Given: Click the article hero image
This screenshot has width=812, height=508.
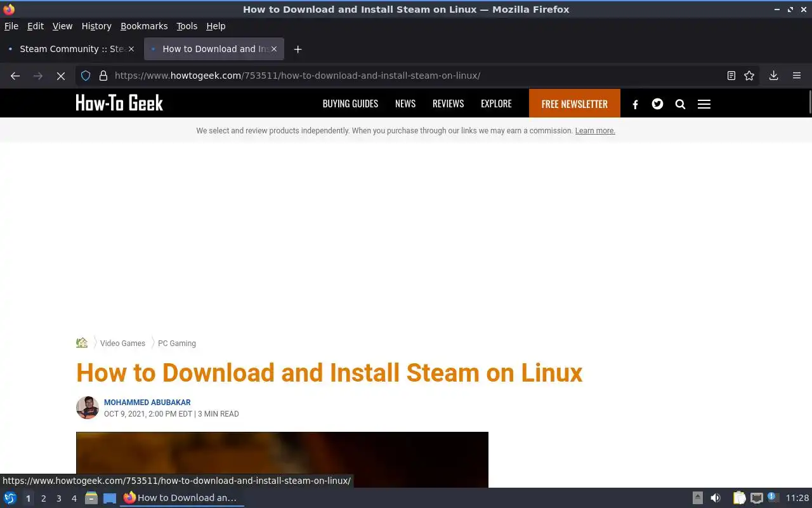Looking at the screenshot, I should 282,460.
